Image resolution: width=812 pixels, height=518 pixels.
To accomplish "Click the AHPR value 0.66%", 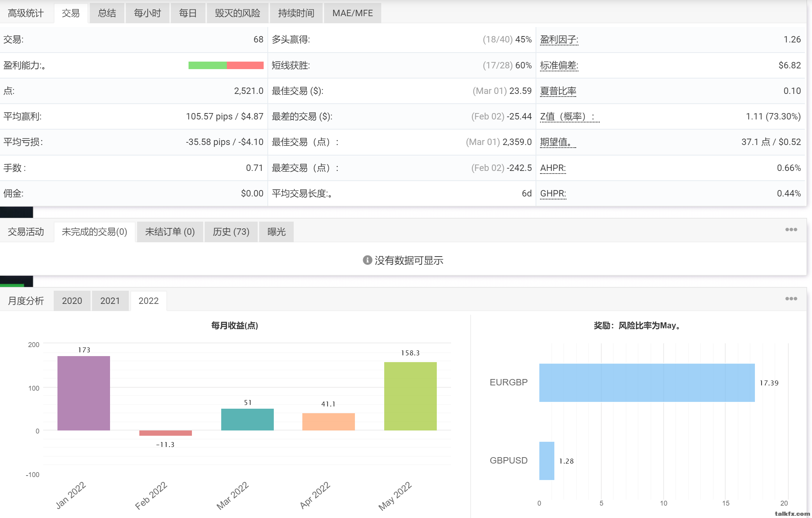I will click(x=789, y=168).
